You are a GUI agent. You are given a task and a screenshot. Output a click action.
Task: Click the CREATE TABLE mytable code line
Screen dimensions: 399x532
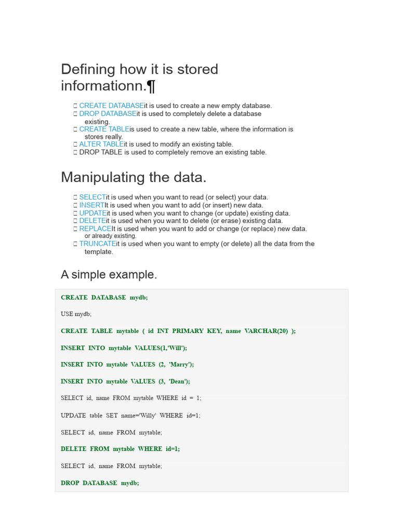click(x=178, y=331)
